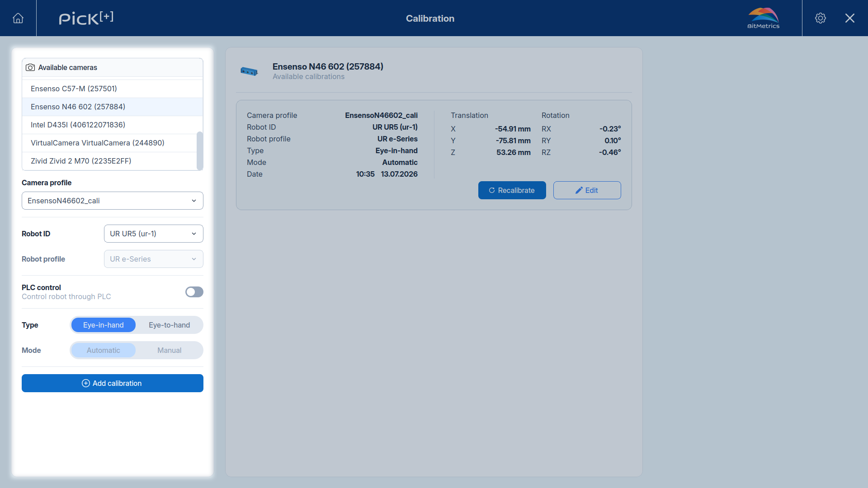Click the EnsensoN46602_cali profile value in card
Image resolution: width=868 pixels, height=488 pixels.
381,115
